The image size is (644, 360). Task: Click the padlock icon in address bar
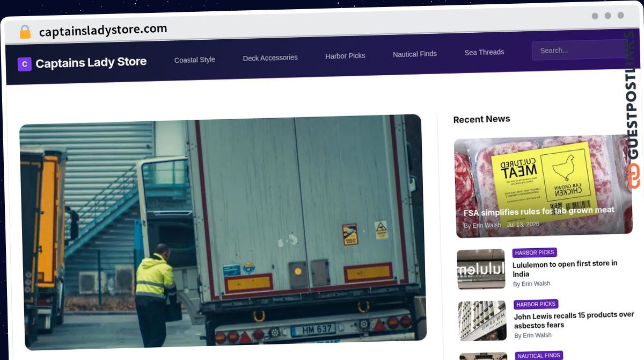click(x=25, y=32)
